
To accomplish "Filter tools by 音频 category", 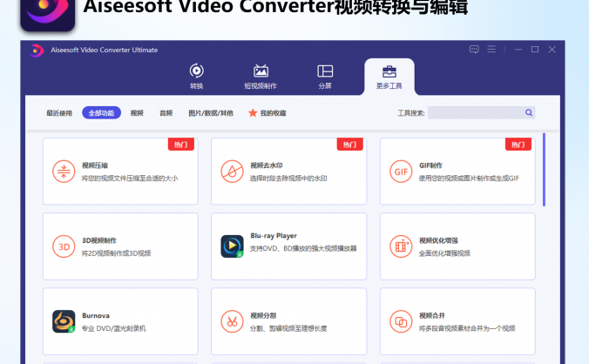I will (x=166, y=113).
